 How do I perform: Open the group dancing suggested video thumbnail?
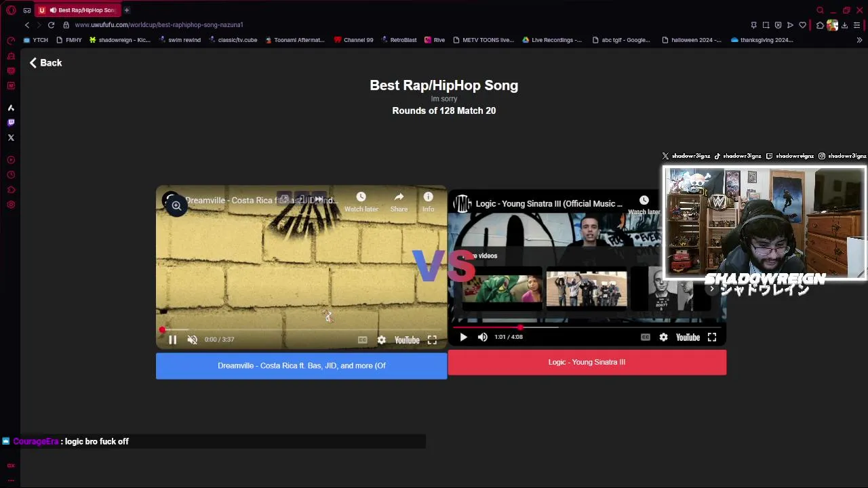pos(587,289)
